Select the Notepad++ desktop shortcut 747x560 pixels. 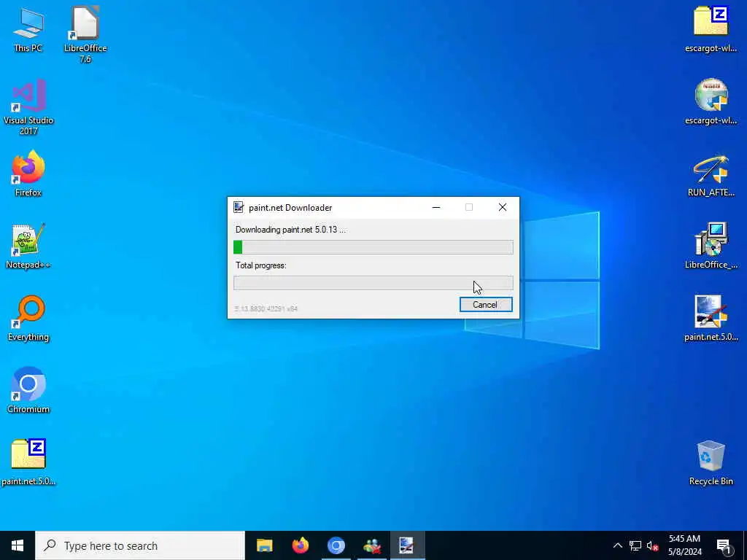pos(28,246)
